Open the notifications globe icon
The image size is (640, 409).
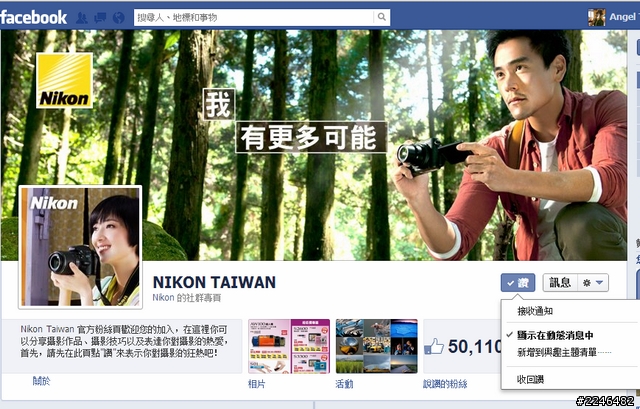pos(118,18)
